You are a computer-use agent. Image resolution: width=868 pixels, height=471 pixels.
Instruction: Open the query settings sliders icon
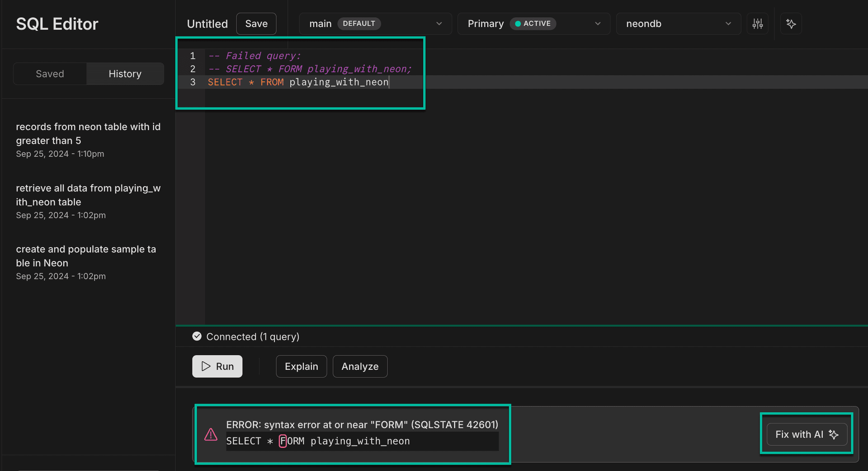(758, 24)
